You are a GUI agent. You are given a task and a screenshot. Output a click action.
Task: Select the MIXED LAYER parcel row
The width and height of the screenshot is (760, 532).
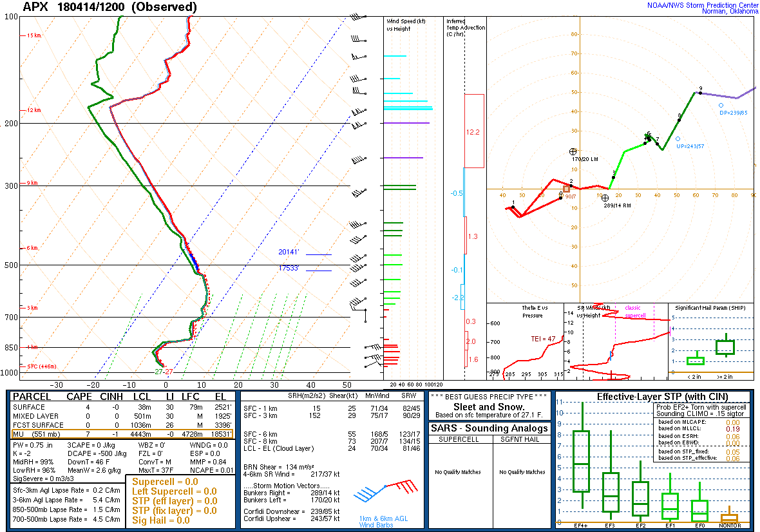[122, 416]
